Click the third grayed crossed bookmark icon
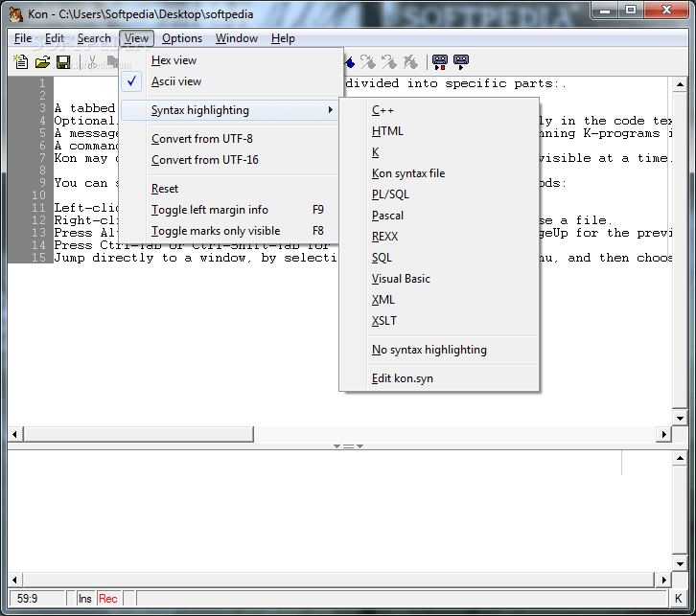This screenshot has width=696, height=616. (x=410, y=61)
